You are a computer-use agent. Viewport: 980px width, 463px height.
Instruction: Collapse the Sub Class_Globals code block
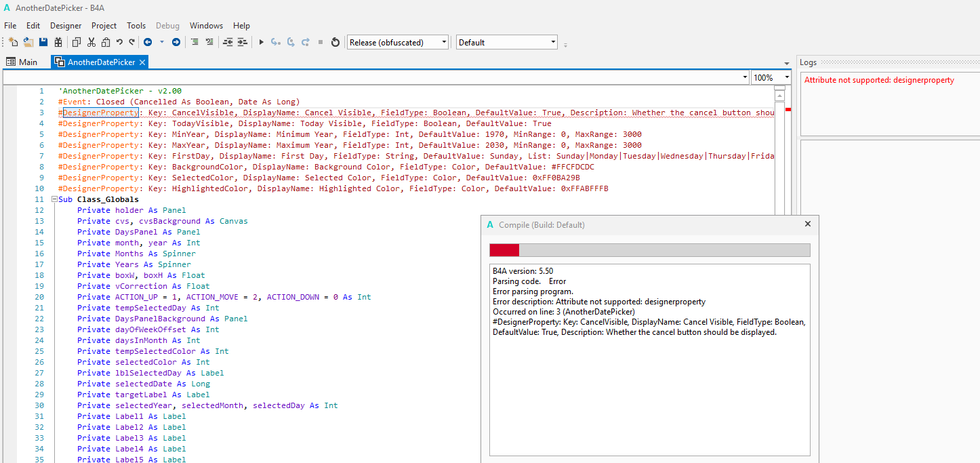pos(54,199)
